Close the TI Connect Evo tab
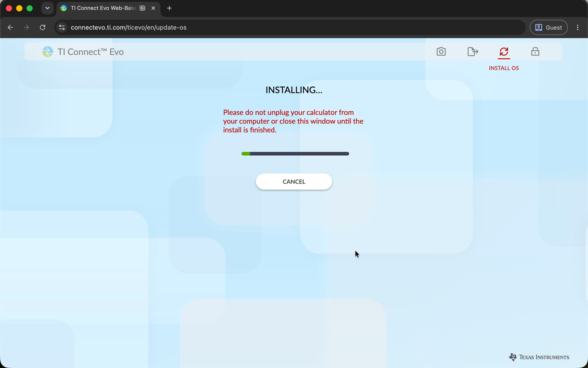This screenshot has width=588, height=368. [x=153, y=8]
